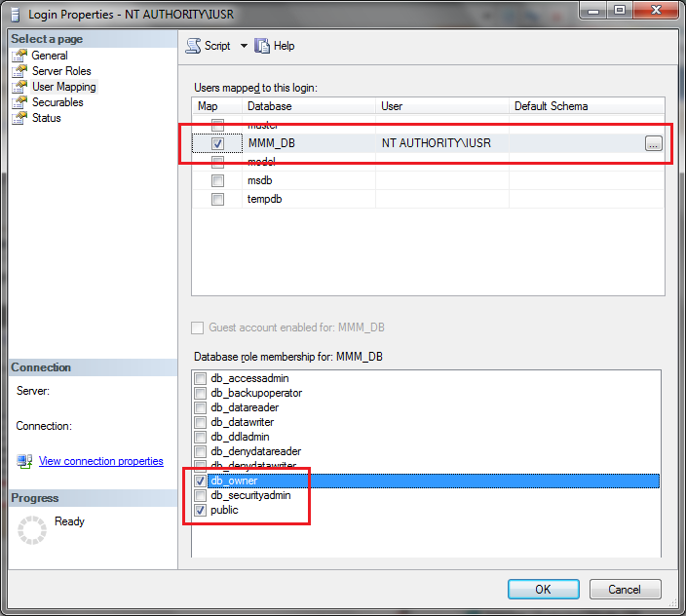Click the Server Roles page icon
Image resolution: width=686 pixels, height=616 pixels.
click(19, 71)
